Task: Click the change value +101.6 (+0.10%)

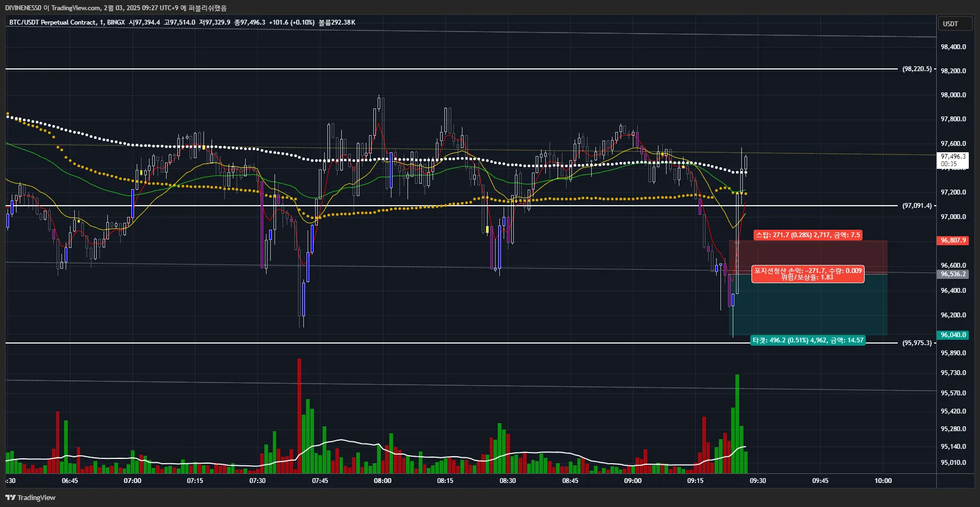Action: [x=292, y=22]
